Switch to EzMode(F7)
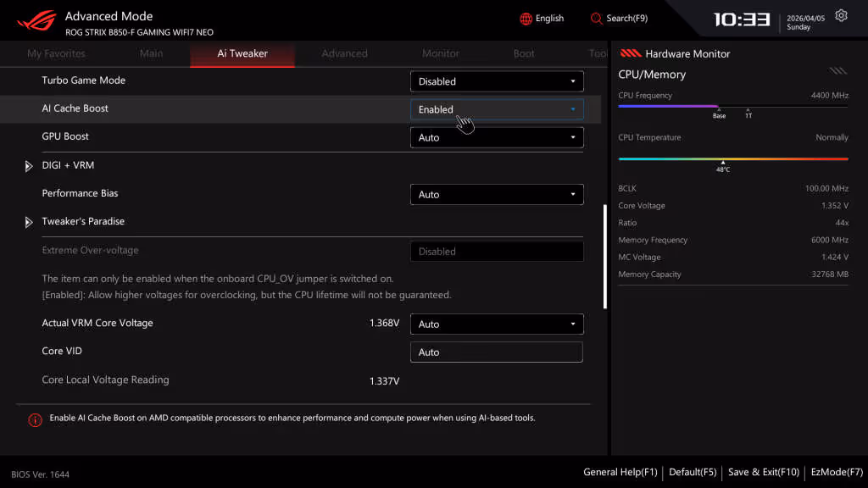The image size is (868, 488). point(836,472)
